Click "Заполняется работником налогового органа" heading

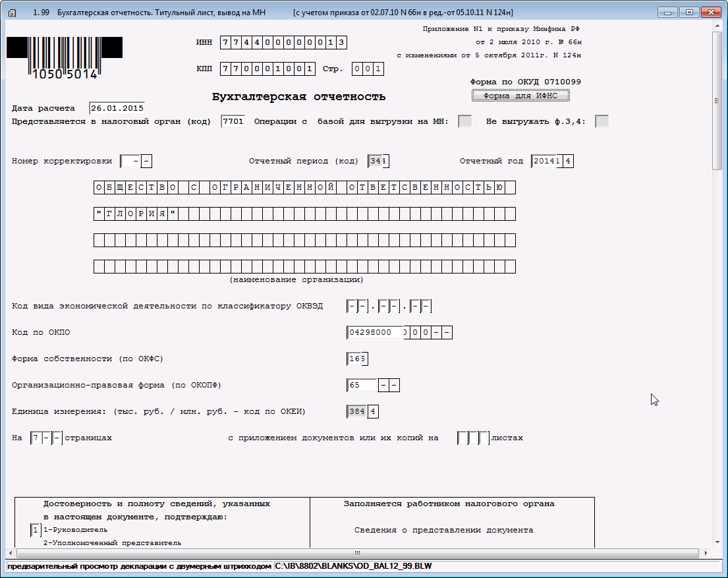(x=449, y=504)
